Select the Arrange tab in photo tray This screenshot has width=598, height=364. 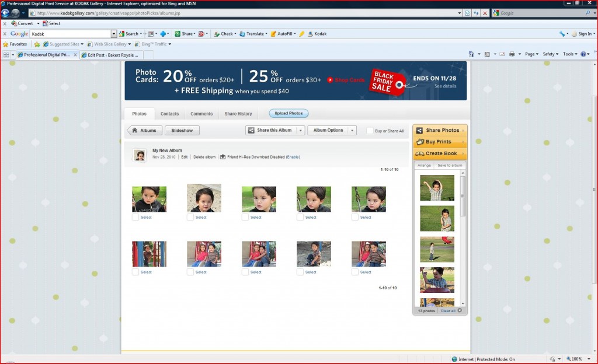click(424, 165)
